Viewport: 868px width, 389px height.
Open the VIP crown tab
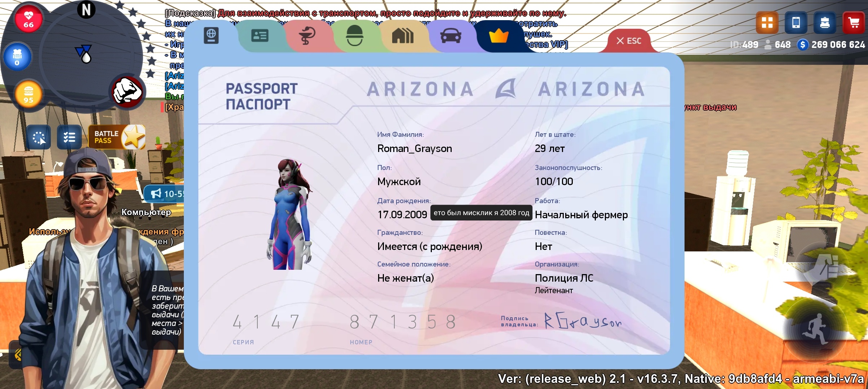point(499,36)
